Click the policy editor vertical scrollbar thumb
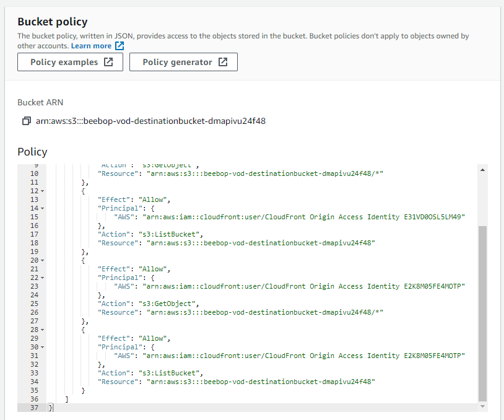This screenshot has width=504, height=420. click(482, 313)
